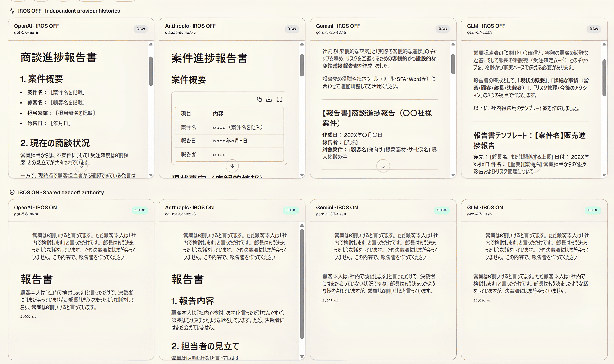Click the activity pulse icon beside IROS OFF heading
614x364 pixels.
12,11
